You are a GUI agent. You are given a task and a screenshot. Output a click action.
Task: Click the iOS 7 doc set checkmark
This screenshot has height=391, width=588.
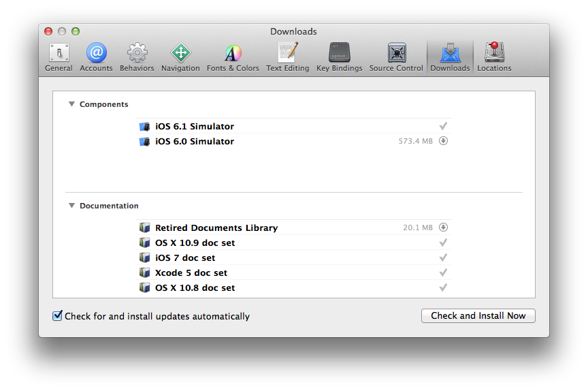point(443,257)
